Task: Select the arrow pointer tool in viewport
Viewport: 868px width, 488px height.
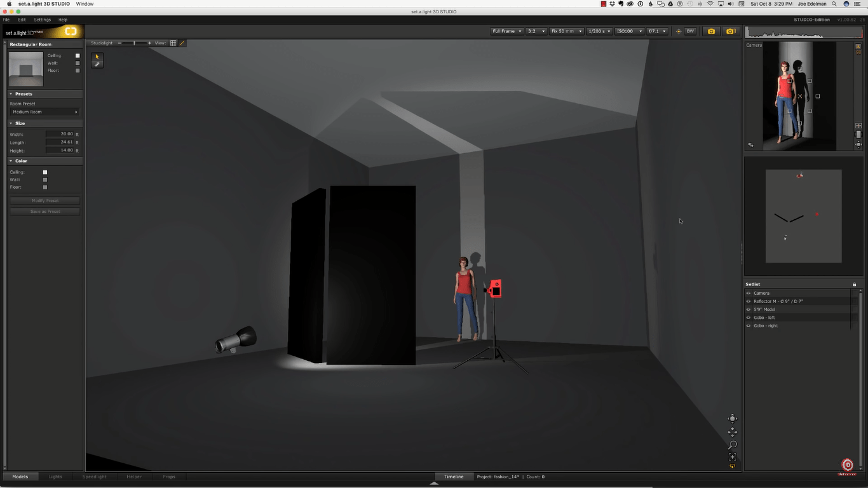Action: pyautogui.click(x=97, y=57)
